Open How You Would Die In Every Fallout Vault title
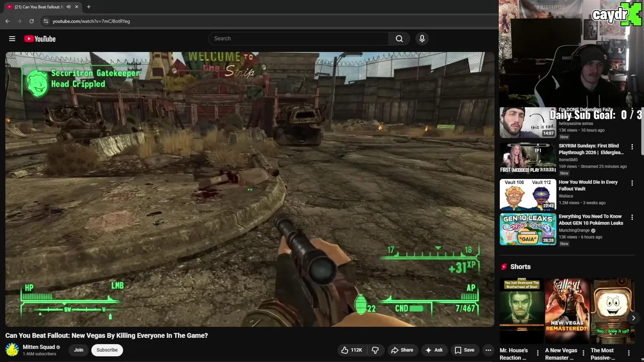This screenshot has width=644, height=362. [x=588, y=186]
